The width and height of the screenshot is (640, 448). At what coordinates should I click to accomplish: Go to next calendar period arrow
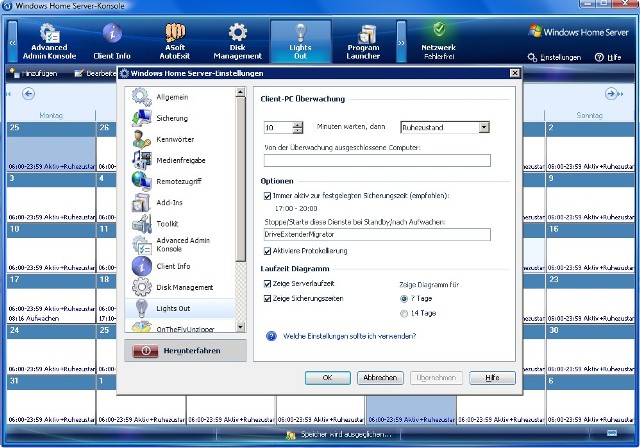click(611, 94)
